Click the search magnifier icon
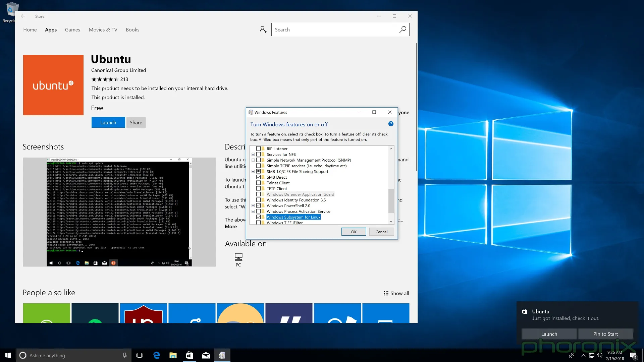 click(402, 29)
